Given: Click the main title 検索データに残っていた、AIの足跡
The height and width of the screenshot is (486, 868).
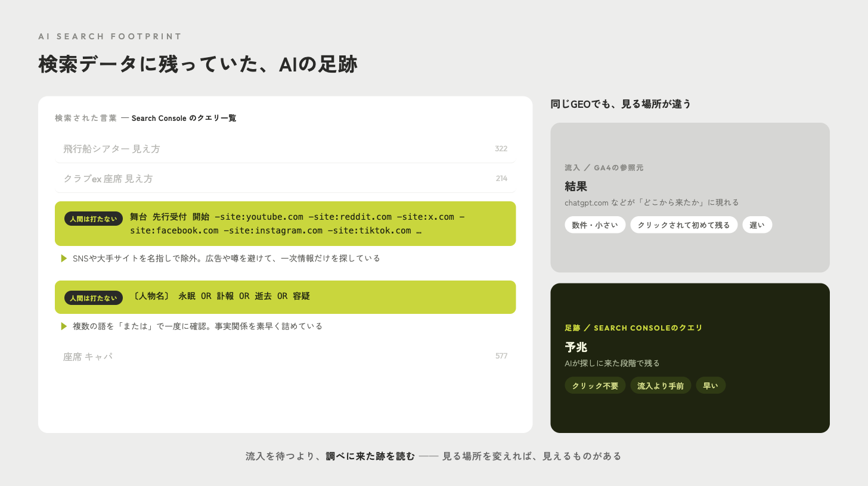Looking at the screenshot, I should 198,64.
